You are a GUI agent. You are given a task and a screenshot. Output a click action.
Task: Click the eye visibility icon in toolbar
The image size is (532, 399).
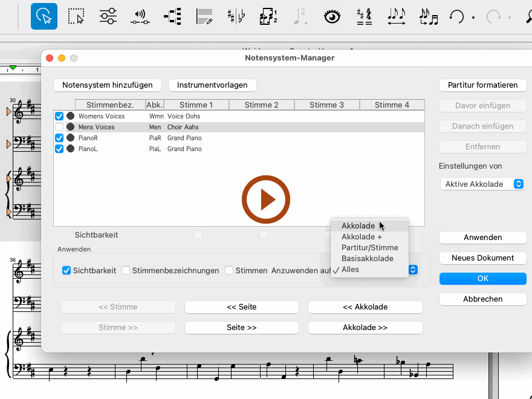pos(332,16)
